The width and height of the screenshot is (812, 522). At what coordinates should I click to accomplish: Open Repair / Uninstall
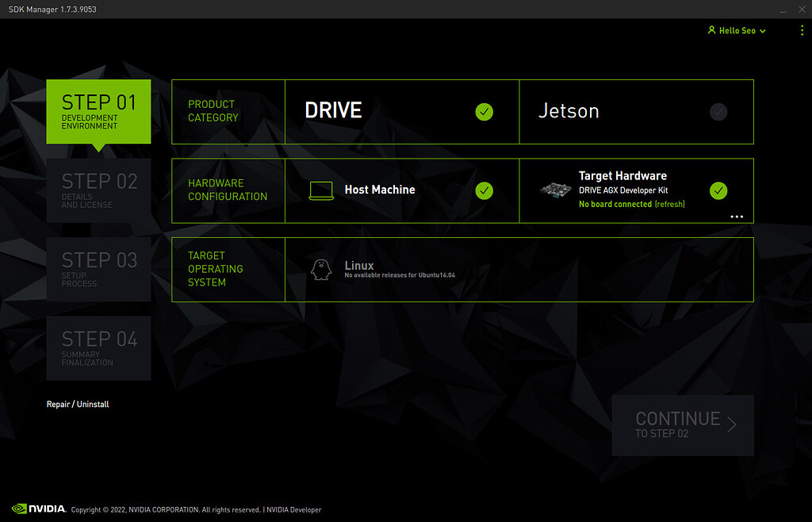(77, 404)
